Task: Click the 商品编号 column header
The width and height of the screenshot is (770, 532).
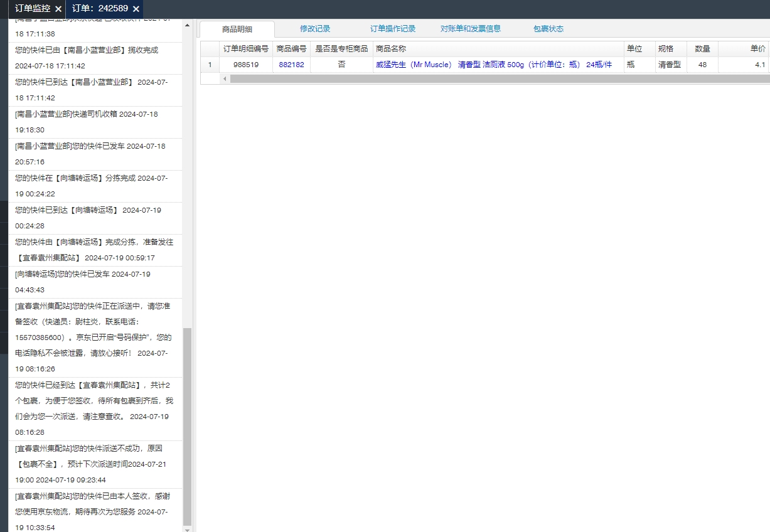Action: (291, 49)
